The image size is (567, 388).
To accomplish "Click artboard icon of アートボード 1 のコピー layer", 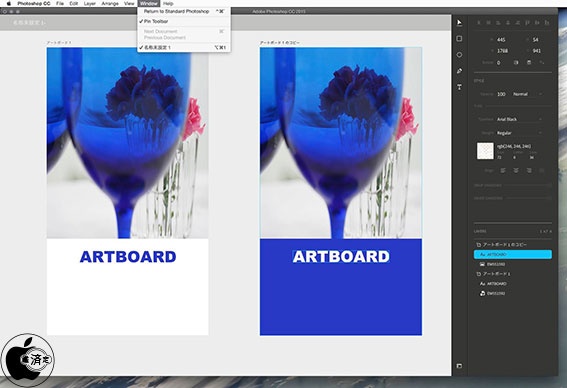I will coord(478,245).
